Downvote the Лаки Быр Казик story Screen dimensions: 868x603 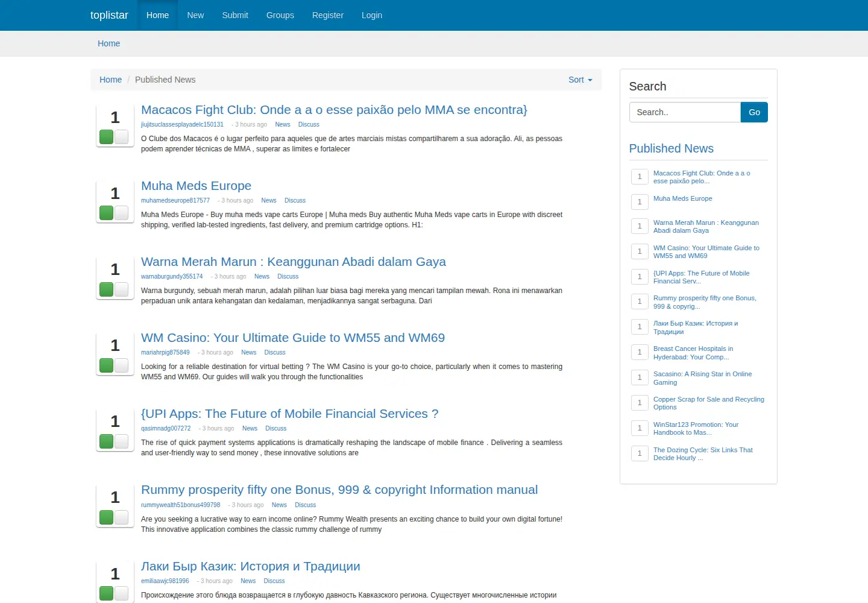(121, 593)
